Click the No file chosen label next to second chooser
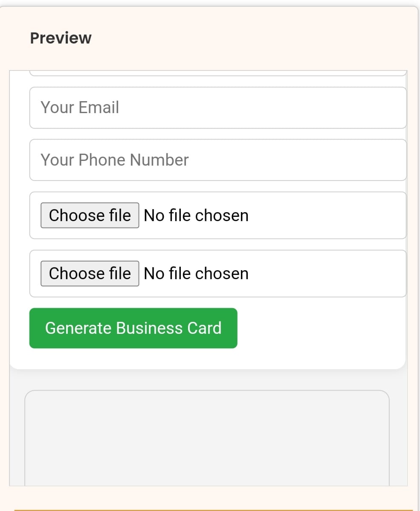The image size is (420, 511). 196,273
